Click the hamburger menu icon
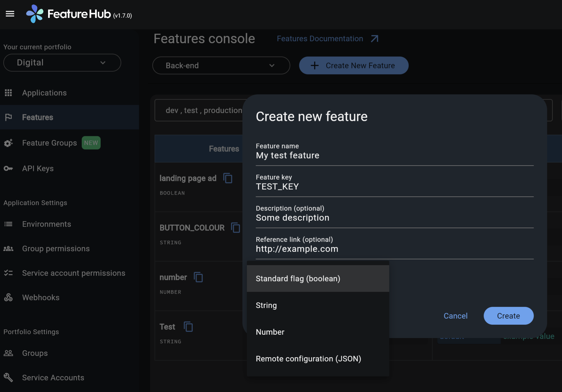The image size is (562, 392). pos(9,14)
